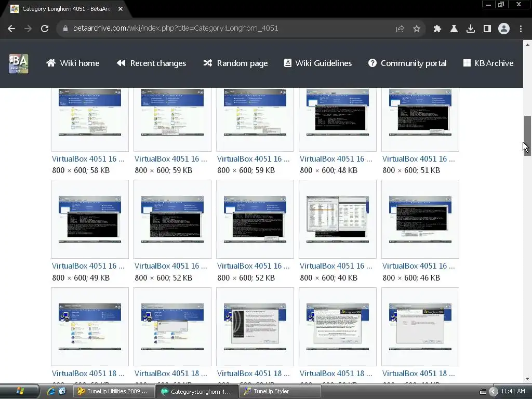
Task: Click the page vertical scrollbar thumb
Action: (x=527, y=136)
